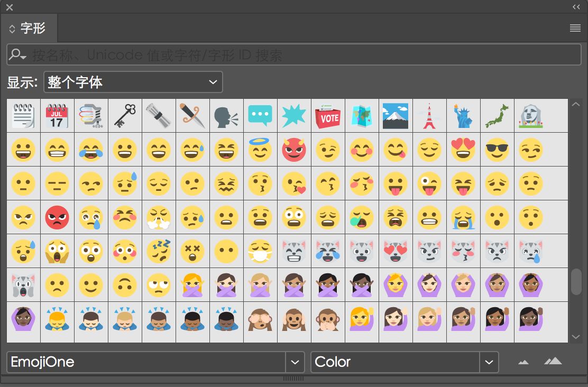Choose the medical mask face glyph
Screen dimensions: 588x387
coord(260,251)
